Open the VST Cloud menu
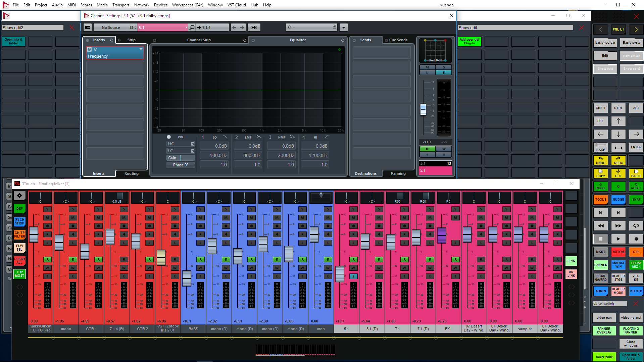This screenshot has height=362, width=644. coord(237,5)
